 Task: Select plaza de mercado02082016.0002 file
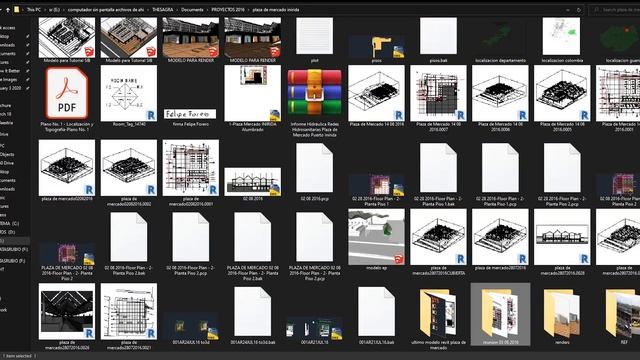(129, 168)
